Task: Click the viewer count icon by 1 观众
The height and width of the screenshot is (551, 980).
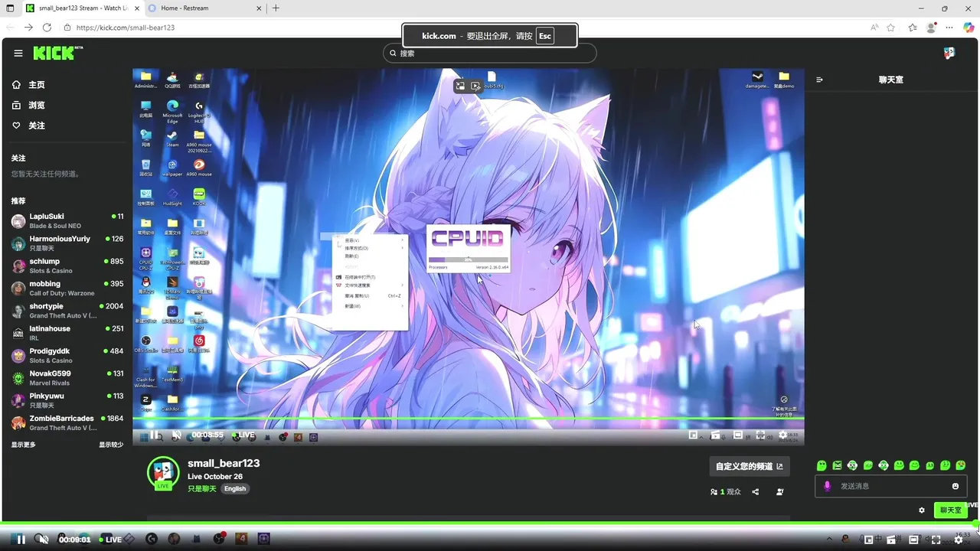Action: [714, 492]
